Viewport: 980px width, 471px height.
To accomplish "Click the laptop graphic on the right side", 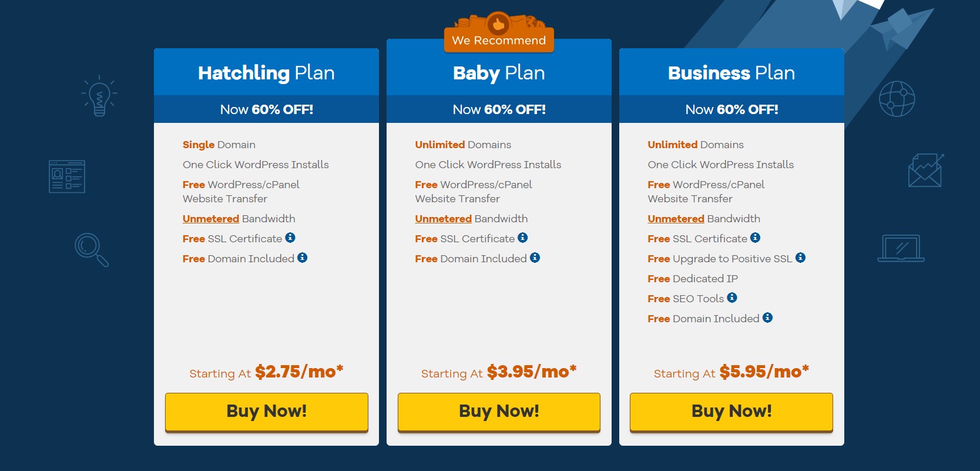I will pos(901,248).
